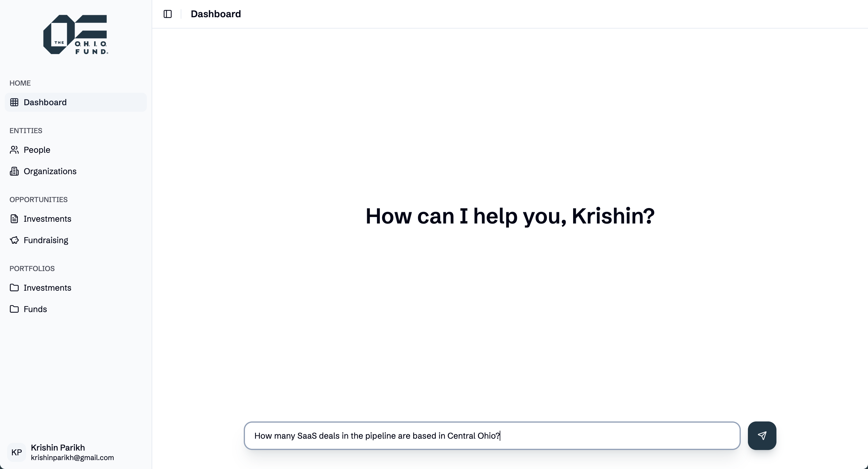The width and height of the screenshot is (868, 469).
Task: Open Funds under Portfolios
Action: (35, 309)
